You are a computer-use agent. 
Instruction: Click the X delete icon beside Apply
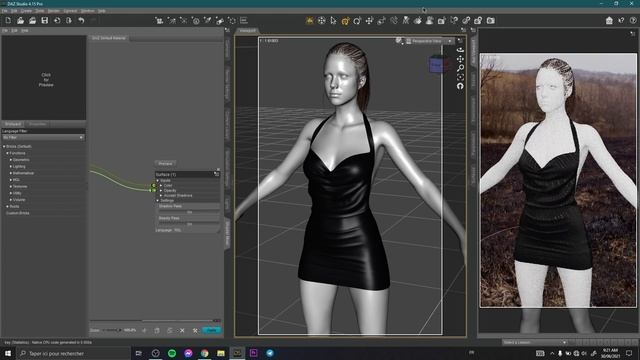pyautogui.click(x=182, y=330)
